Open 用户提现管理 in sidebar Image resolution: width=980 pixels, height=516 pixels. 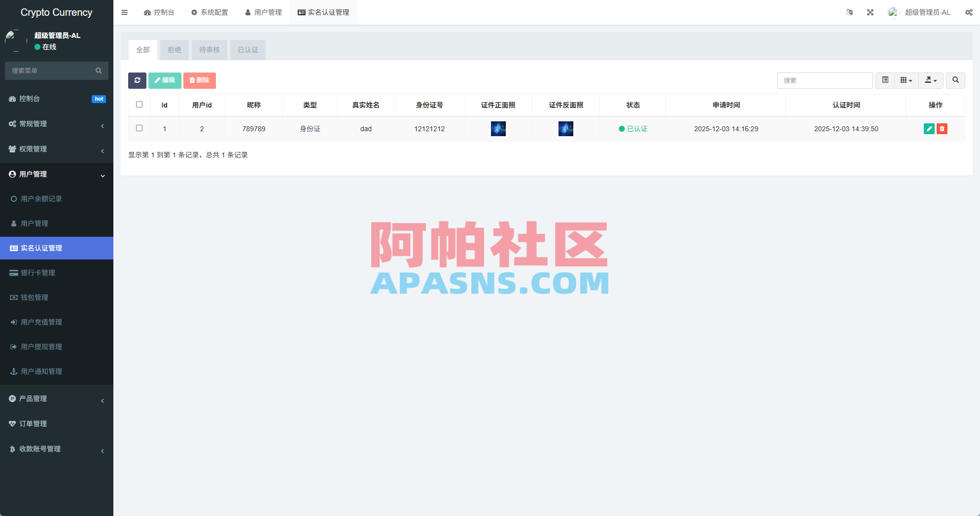[x=57, y=347]
